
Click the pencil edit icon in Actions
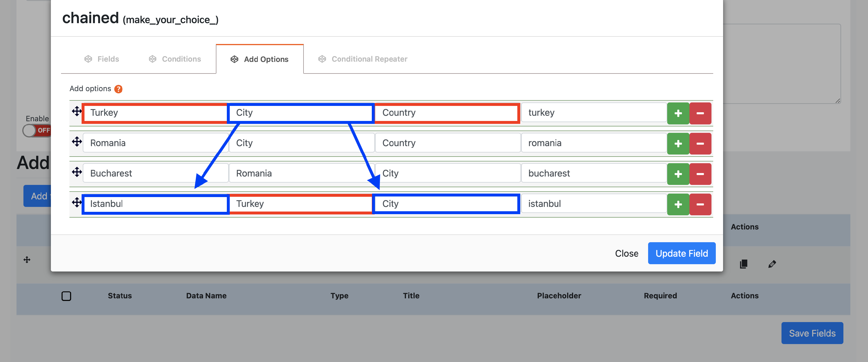coord(772,264)
